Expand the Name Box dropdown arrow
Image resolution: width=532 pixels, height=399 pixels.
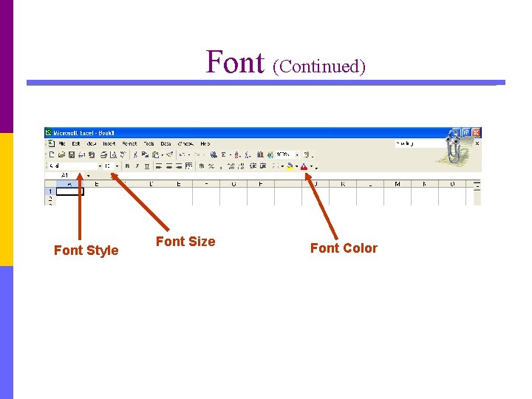[88, 175]
